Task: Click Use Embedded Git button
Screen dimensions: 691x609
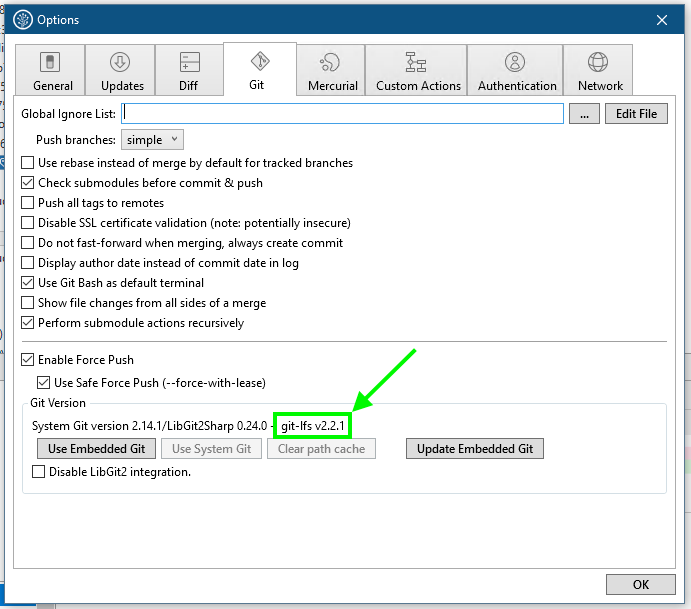Action: coord(97,449)
